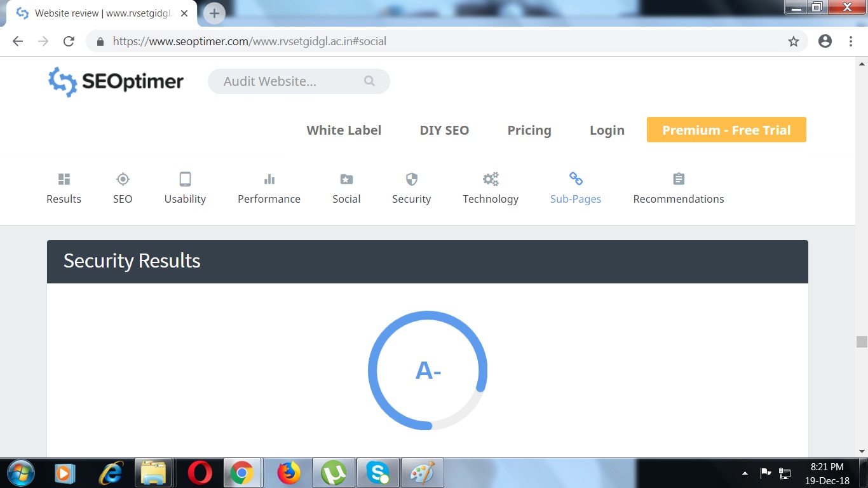Bookmark this page with star icon
This screenshot has width=868, height=488.
pos(793,41)
